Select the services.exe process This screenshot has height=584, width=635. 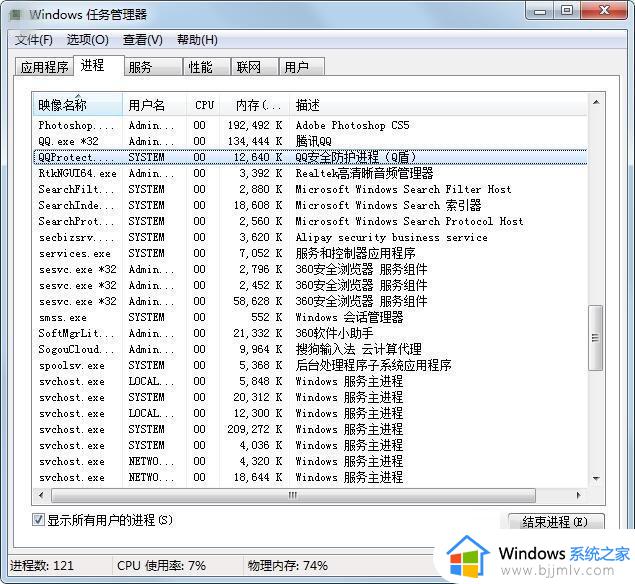pos(310,253)
